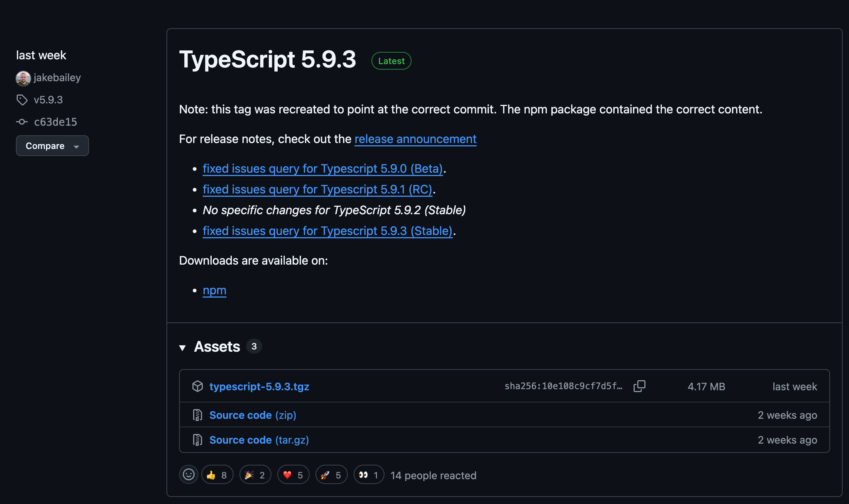Toggle the rocket reaction

pyautogui.click(x=331, y=475)
